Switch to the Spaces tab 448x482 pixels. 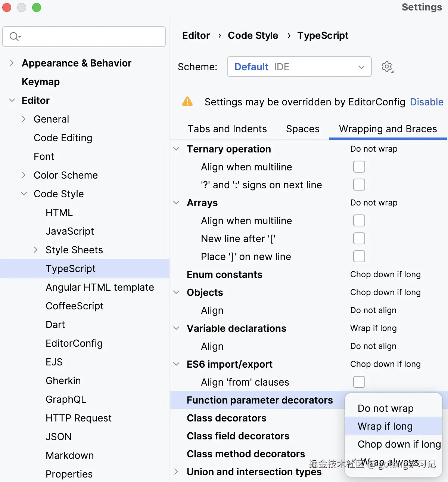(302, 129)
